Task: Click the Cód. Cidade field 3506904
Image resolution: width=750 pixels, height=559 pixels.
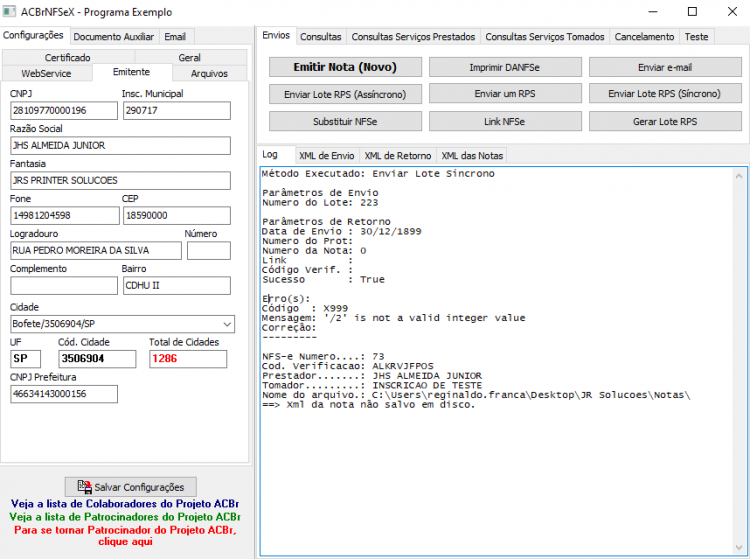Action: [97, 359]
